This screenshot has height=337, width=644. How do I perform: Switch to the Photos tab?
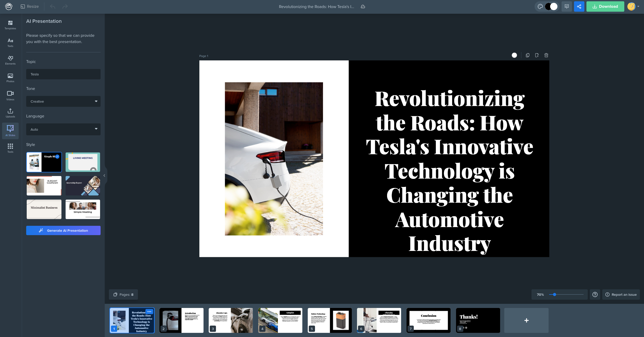[x=10, y=78]
